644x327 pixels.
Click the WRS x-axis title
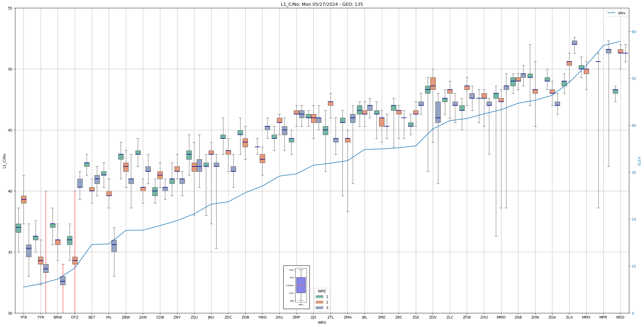pos(322,323)
